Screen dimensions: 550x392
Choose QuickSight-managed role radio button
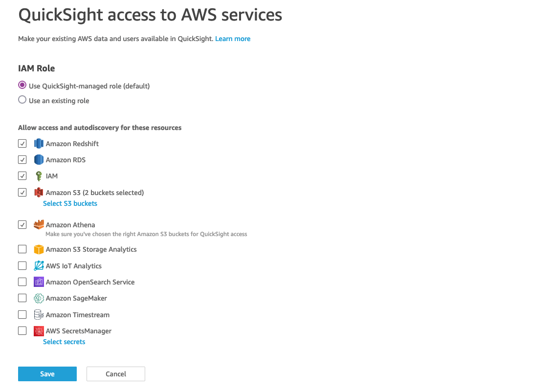coord(22,86)
